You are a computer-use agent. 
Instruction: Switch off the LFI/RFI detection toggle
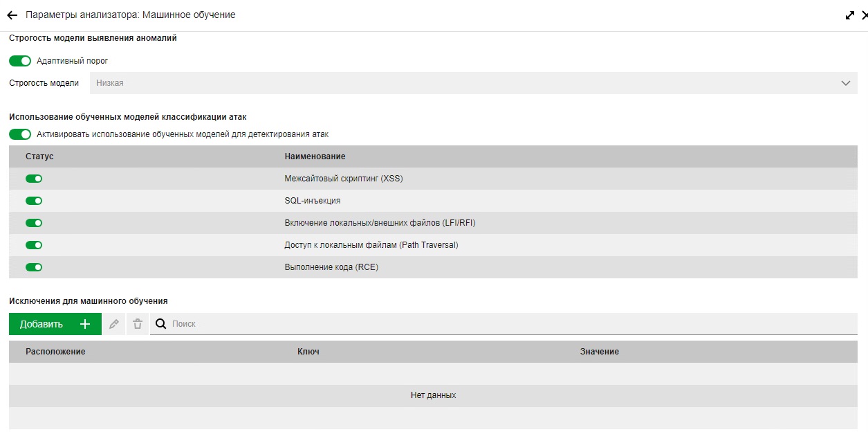coord(34,223)
